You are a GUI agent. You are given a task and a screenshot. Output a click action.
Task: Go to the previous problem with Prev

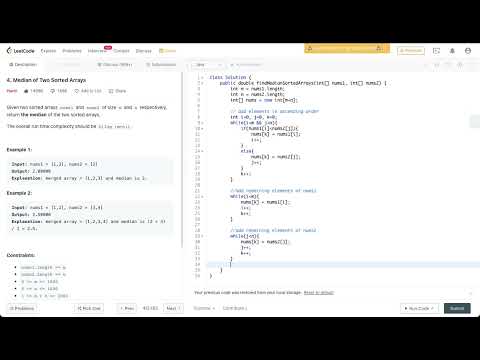(x=127, y=308)
